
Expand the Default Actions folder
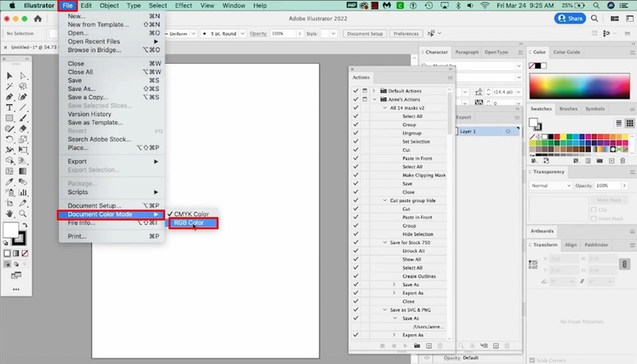point(374,91)
